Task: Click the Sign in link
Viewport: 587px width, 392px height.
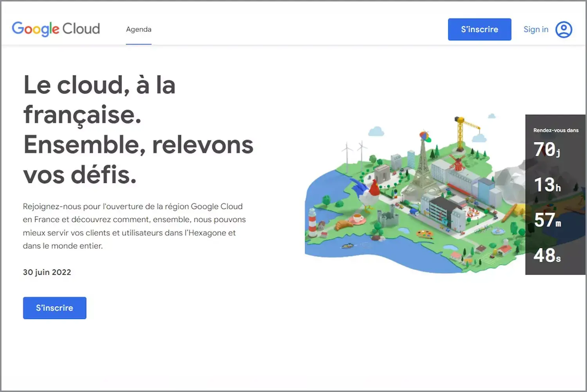Action: (536, 29)
